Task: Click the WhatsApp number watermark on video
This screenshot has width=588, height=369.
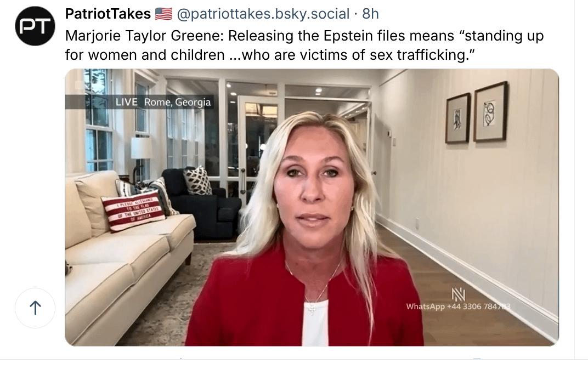Action: [x=458, y=306]
